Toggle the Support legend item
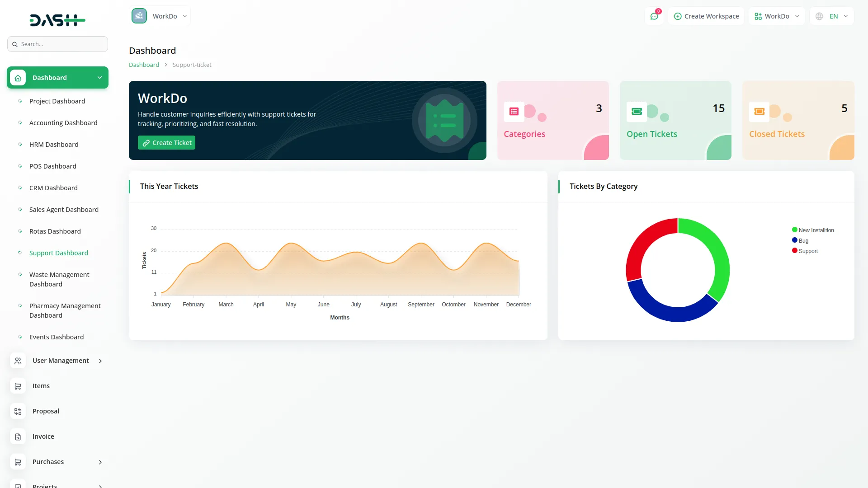Screen dimensions: 868x488 808,251
